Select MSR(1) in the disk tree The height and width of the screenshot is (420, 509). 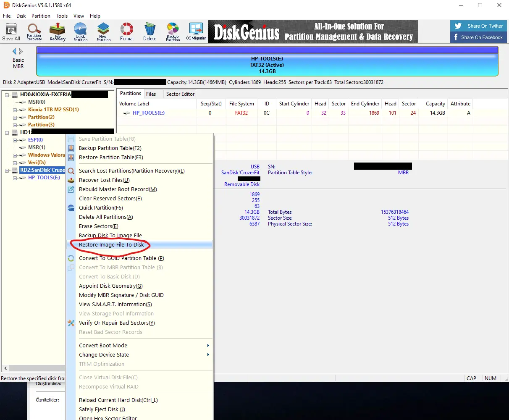[37, 147]
